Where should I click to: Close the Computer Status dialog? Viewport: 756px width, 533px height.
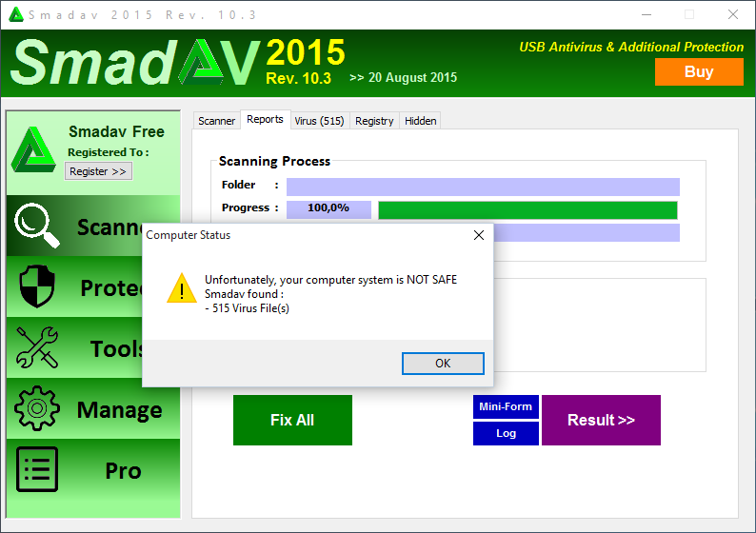(479, 235)
